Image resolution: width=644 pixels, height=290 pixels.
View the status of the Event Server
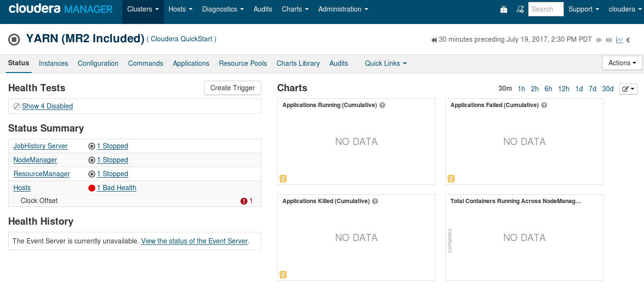194,241
